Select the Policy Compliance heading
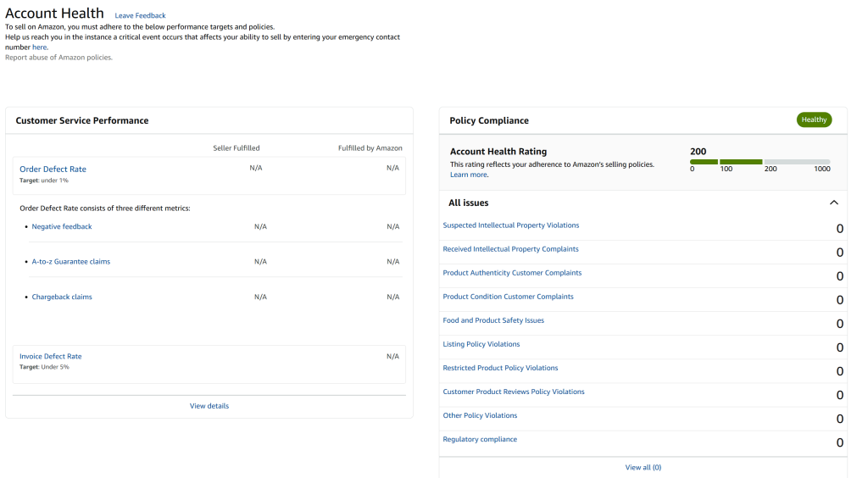 489,120
